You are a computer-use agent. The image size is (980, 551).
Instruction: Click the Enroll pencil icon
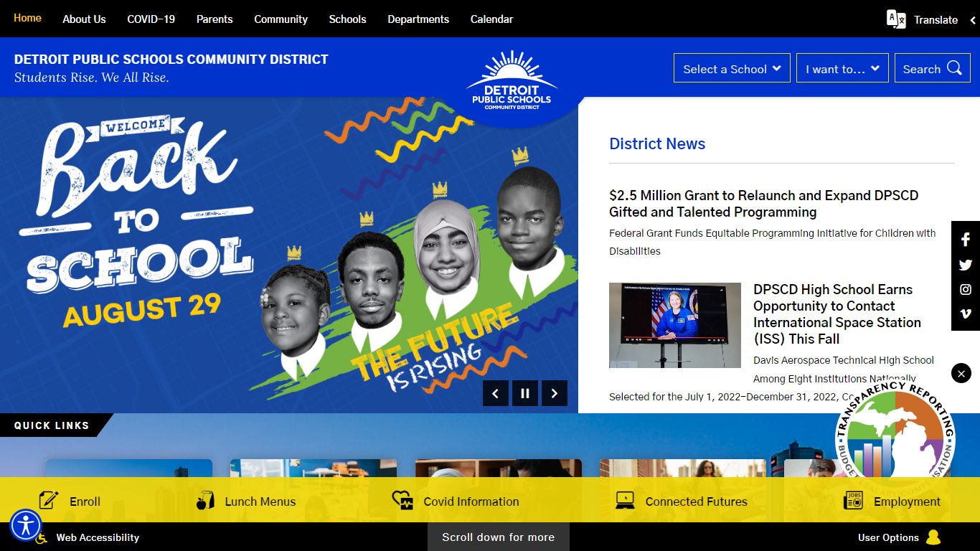tap(49, 500)
